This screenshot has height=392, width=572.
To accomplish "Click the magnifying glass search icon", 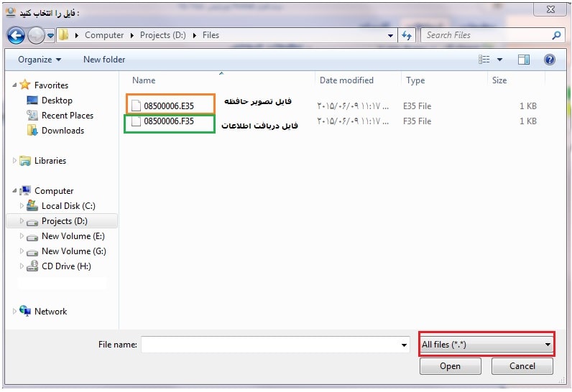I will 556,35.
